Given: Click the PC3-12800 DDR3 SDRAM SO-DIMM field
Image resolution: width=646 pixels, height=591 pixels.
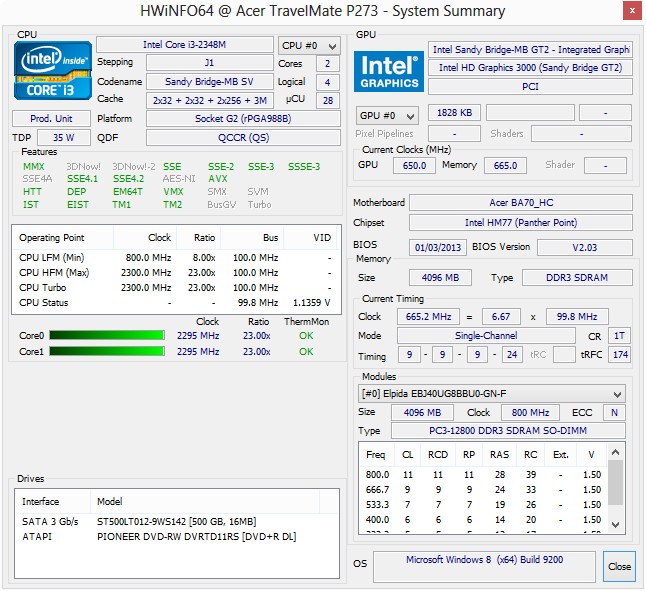Looking at the screenshot, I should [x=508, y=431].
